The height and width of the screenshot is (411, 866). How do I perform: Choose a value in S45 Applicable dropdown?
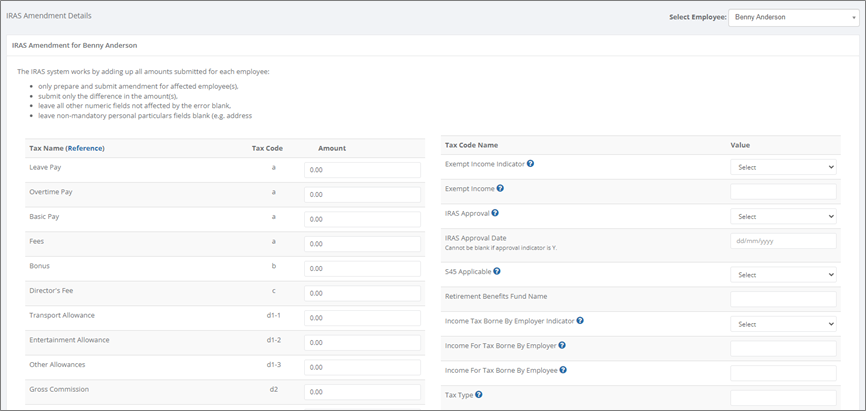pos(783,275)
